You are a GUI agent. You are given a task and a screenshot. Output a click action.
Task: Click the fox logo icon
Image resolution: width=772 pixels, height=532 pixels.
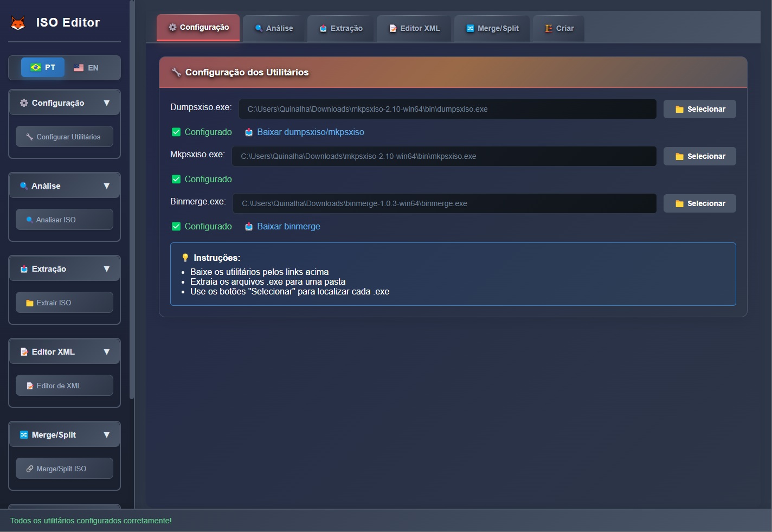pyautogui.click(x=18, y=23)
